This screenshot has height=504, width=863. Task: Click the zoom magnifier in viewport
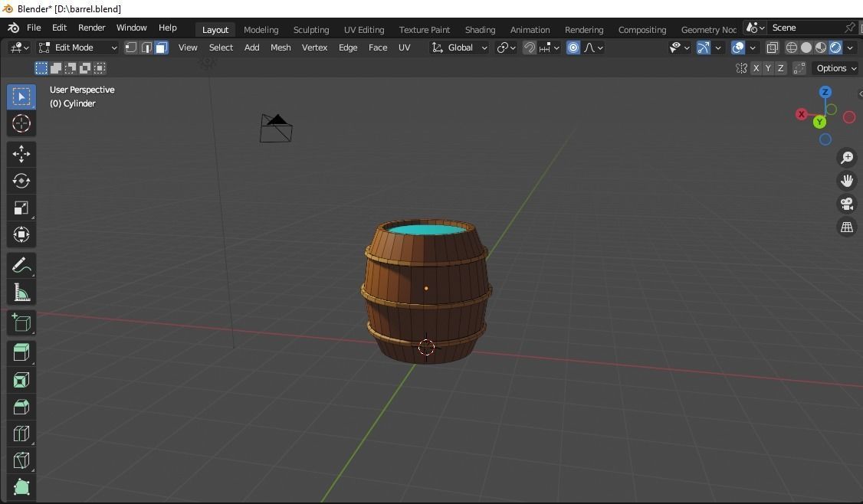coord(846,158)
